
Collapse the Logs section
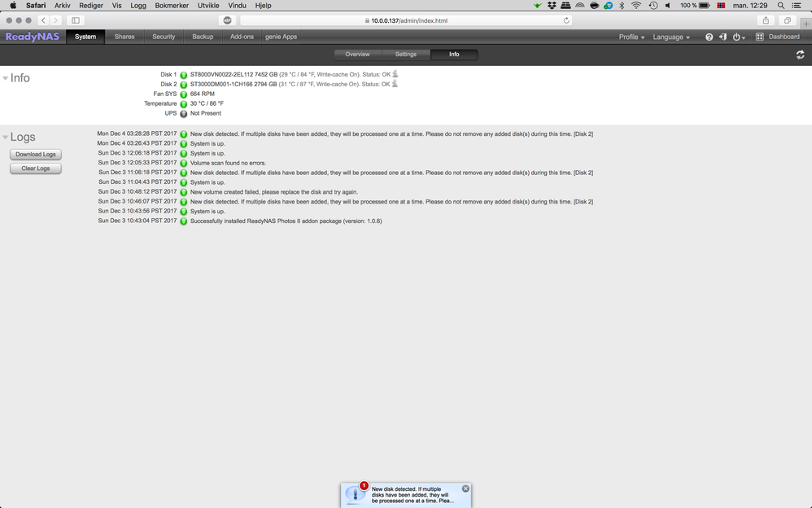pos(5,138)
